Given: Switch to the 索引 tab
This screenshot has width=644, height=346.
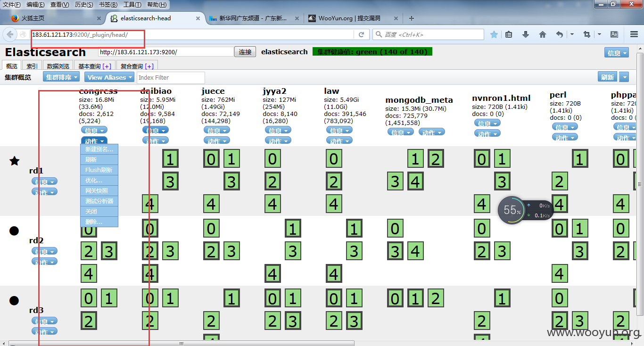Looking at the screenshot, I should click(x=32, y=66).
